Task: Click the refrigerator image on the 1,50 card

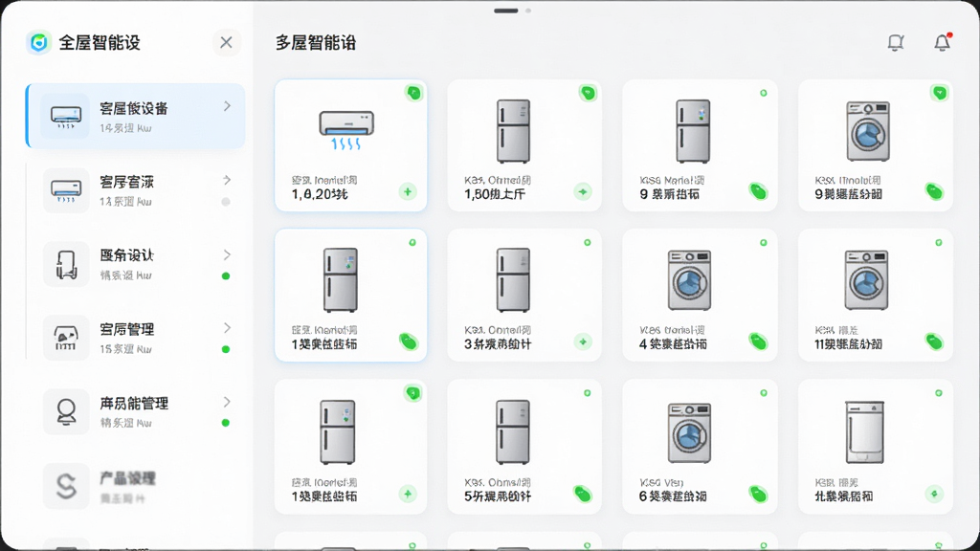Action: click(513, 131)
